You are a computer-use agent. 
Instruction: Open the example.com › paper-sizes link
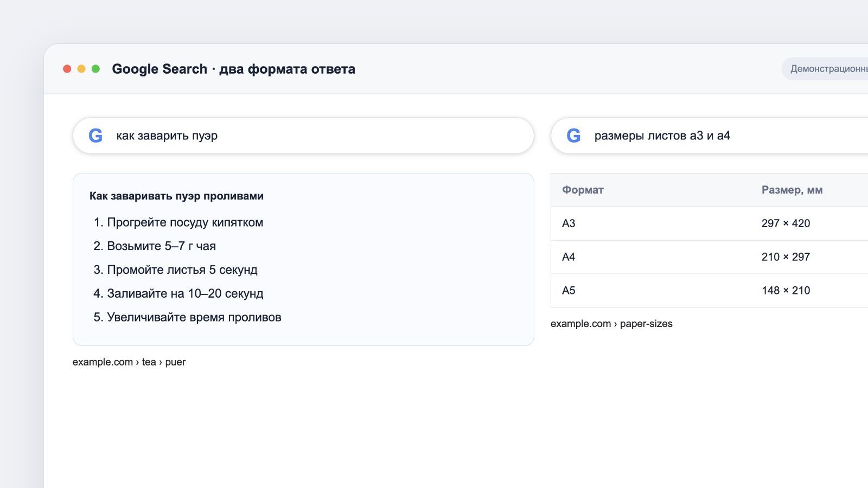611,324
